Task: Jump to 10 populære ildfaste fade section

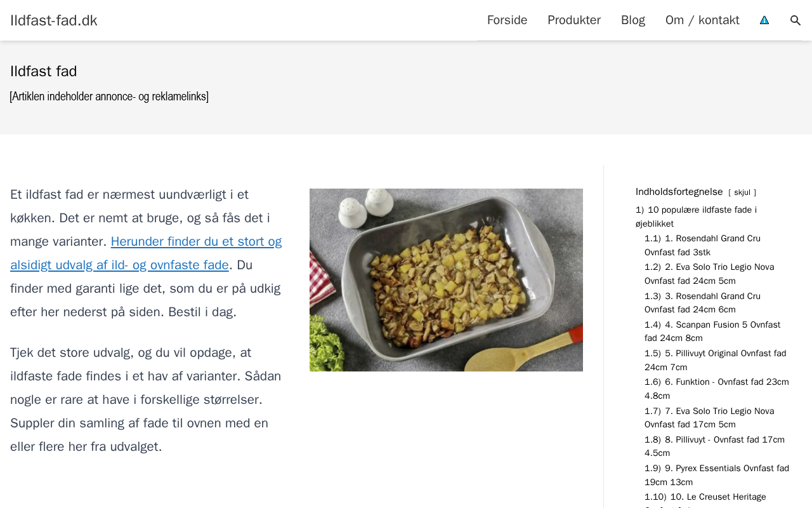Action: tap(696, 217)
